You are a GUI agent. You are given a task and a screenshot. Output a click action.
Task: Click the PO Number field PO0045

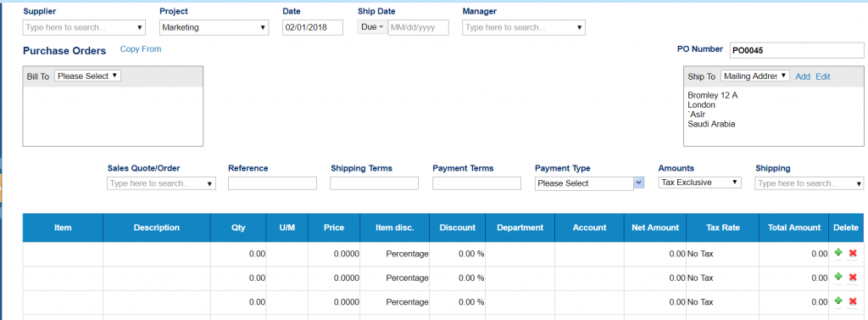click(797, 50)
